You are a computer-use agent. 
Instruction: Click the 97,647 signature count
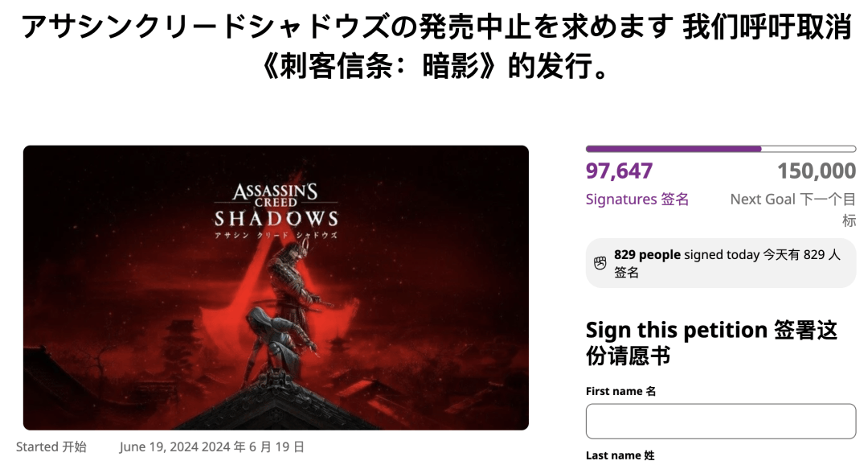(x=619, y=171)
